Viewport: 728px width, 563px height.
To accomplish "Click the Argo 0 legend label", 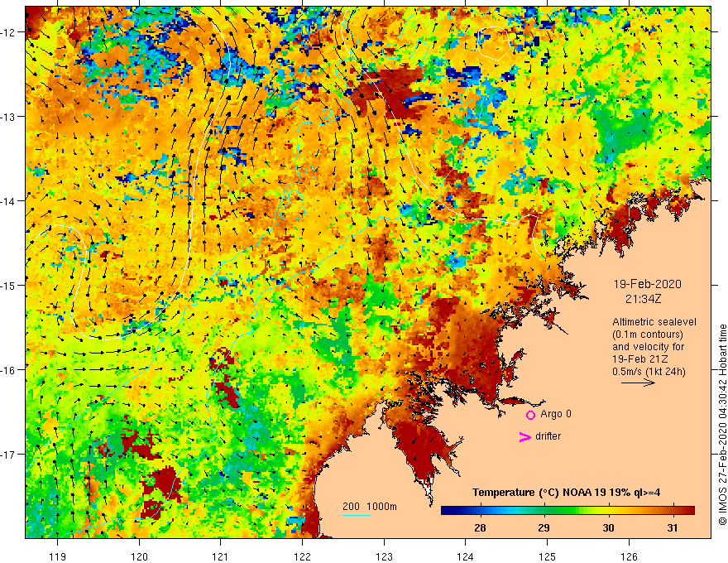I will [556, 414].
